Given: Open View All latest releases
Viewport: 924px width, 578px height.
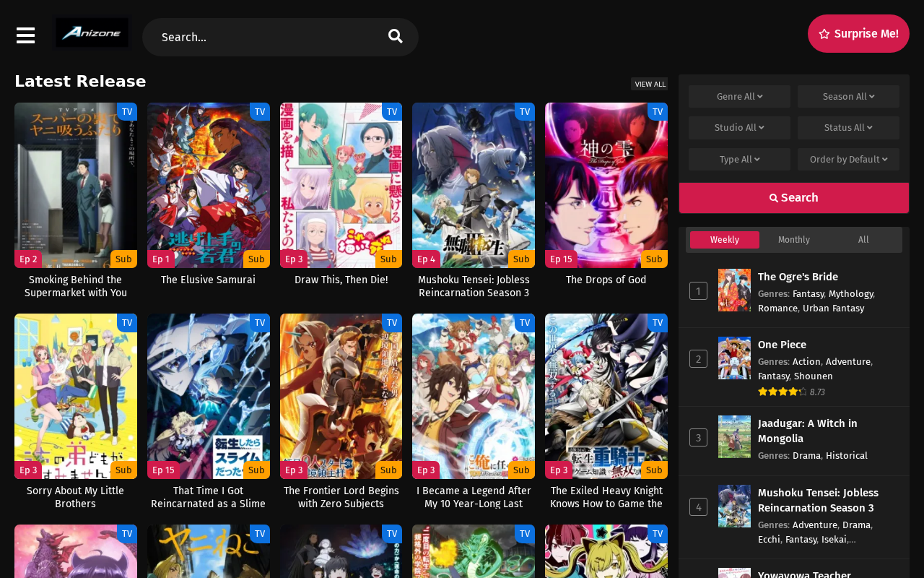Looking at the screenshot, I should pos(650,84).
